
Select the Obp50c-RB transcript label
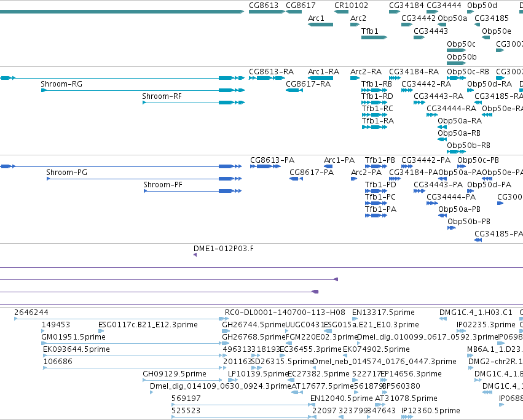[468, 72]
